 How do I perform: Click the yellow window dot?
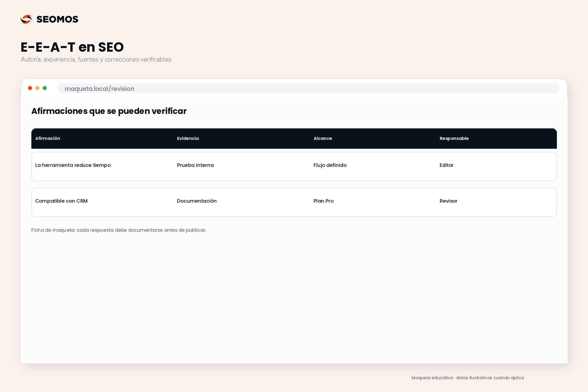click(37, 88)
